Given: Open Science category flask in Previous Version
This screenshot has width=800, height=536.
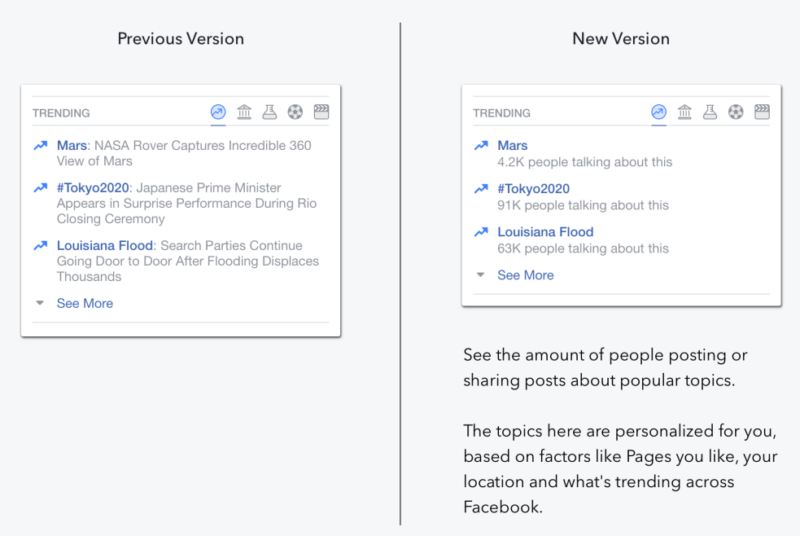Looking at the screenshot, I should [x=269, y=112].
